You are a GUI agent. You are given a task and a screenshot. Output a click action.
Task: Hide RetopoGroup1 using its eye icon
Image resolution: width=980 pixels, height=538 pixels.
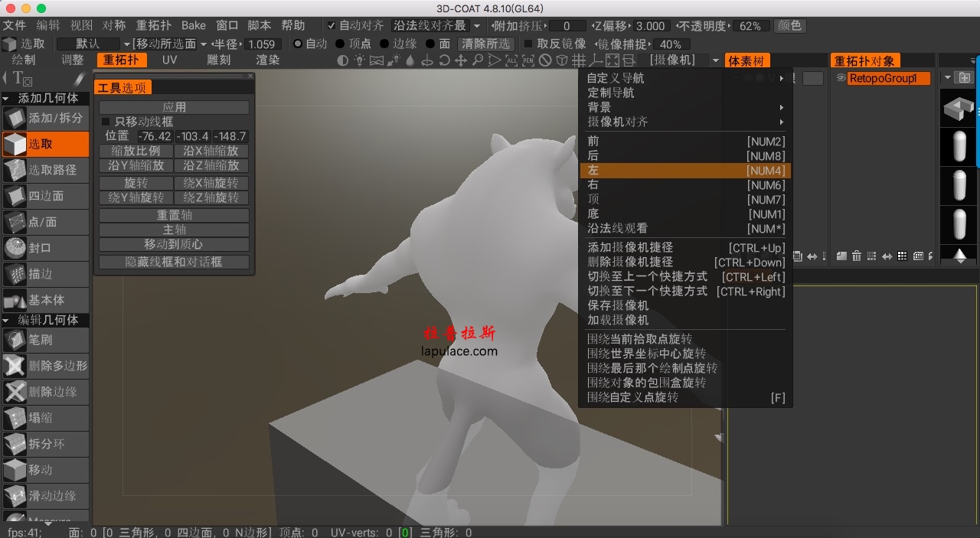[841, 78]
